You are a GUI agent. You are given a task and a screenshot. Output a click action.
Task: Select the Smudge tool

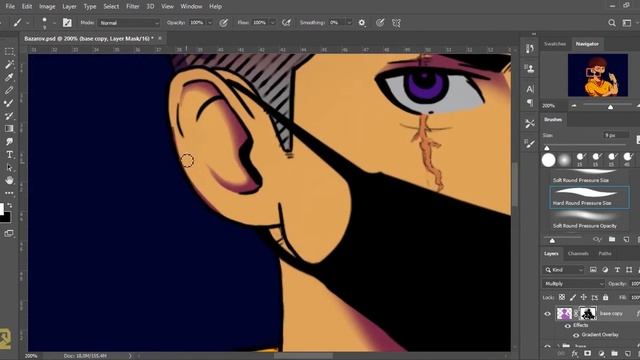9,142
